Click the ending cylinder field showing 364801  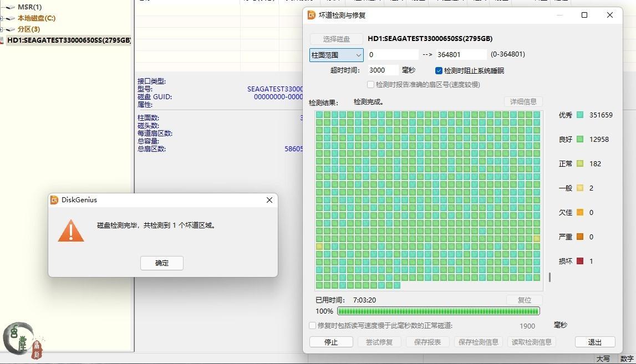click(x=460, y=55)
